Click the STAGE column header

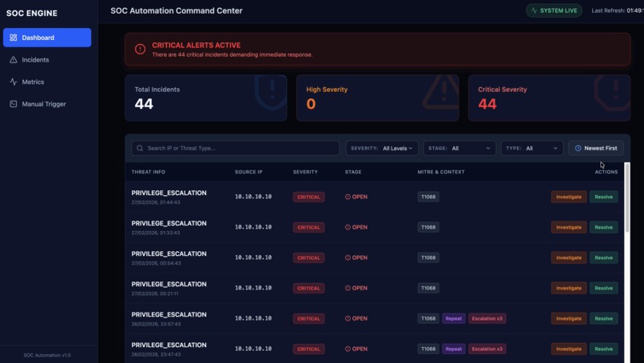pyautogui.click(x=353, y=172)
